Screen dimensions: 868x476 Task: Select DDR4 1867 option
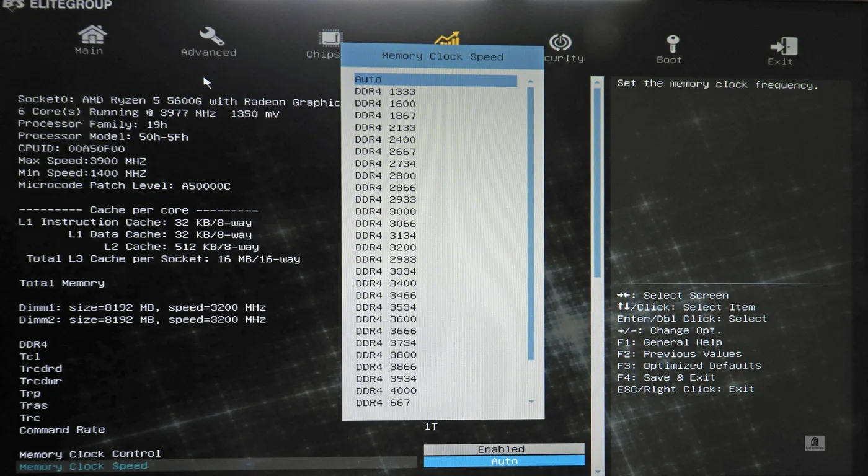tap(385, 115)
